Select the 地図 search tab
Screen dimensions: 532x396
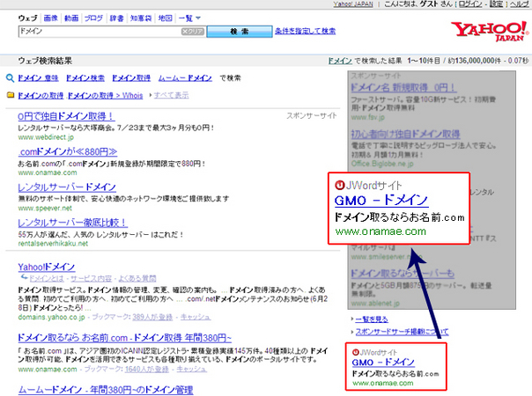165,18
